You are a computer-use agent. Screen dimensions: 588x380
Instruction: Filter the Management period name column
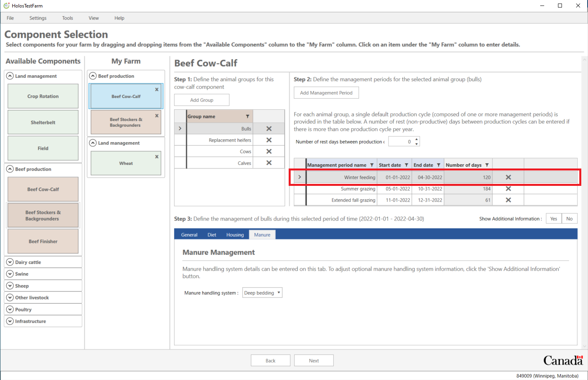click(x=372, y=165)
